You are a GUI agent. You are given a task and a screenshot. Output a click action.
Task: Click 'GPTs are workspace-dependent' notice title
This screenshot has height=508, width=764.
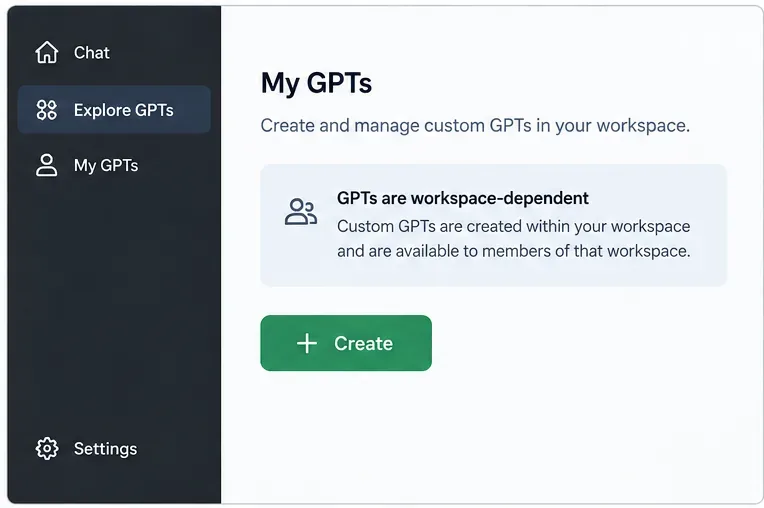(463, 198)
